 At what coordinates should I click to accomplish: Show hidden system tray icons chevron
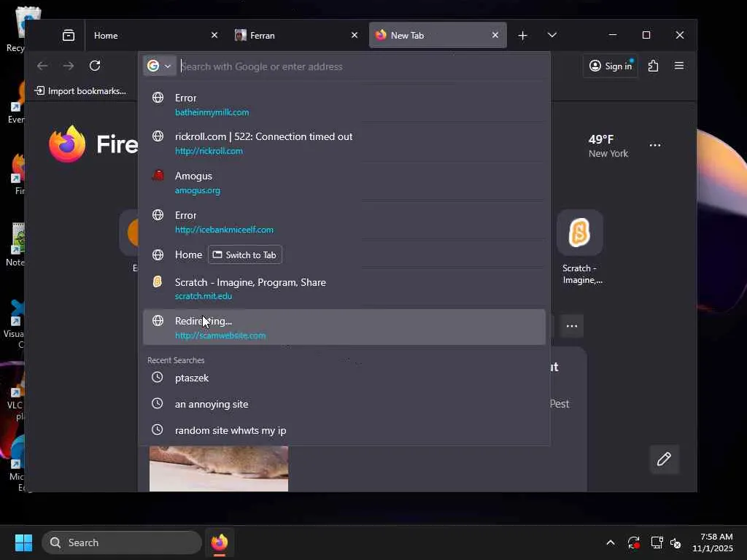click(611, 542)
